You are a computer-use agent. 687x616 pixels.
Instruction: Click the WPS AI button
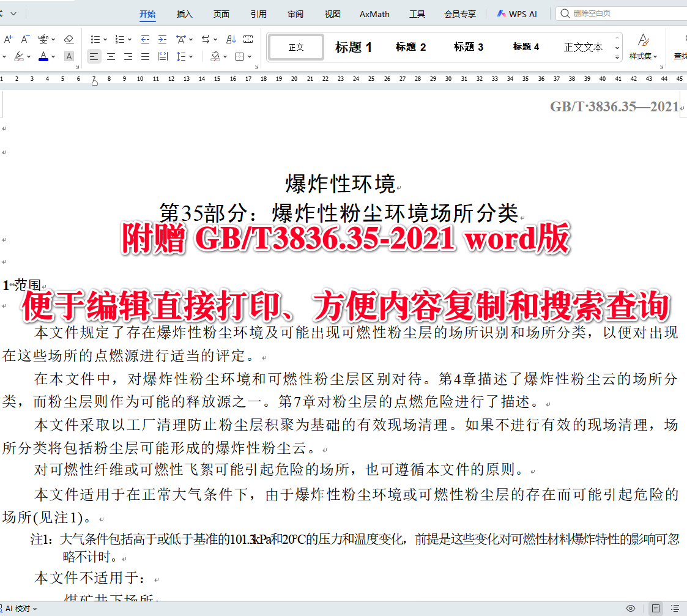tap(517, 13)
